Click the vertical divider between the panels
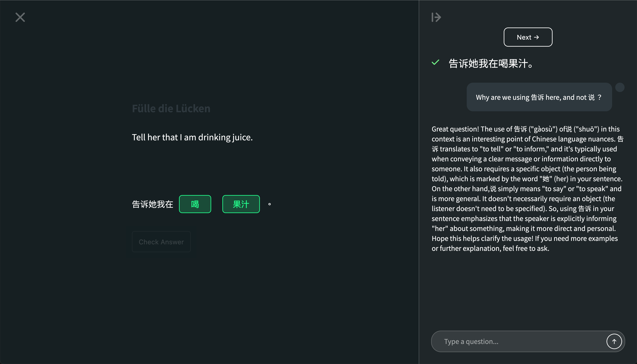 tap(419, 182)
